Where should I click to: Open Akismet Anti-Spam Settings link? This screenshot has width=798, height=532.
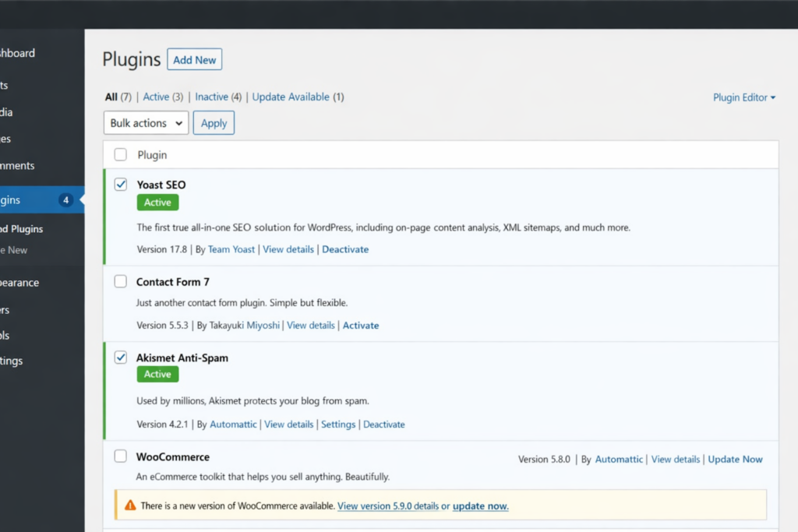(338, 425)
